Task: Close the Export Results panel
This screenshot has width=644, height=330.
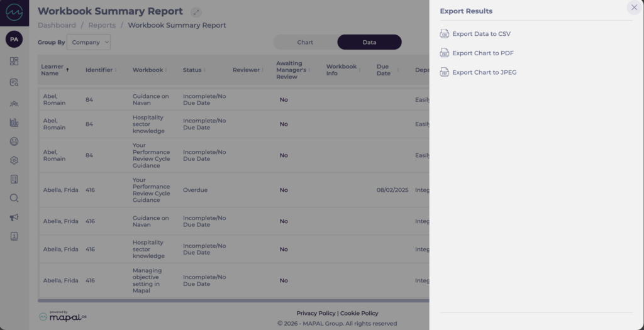Action: pyautogui.click(x=633, y=8)
